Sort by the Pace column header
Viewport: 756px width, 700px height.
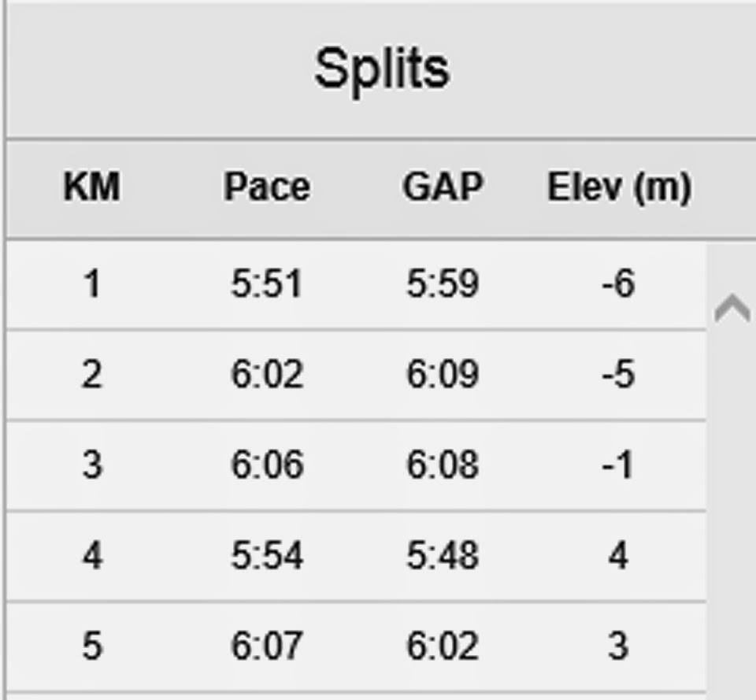(266, 188)
